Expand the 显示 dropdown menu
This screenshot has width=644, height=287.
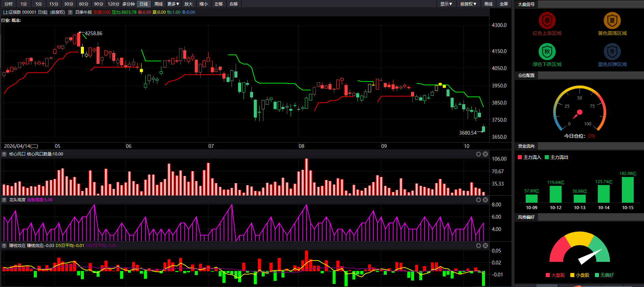(x=446, y=4)
